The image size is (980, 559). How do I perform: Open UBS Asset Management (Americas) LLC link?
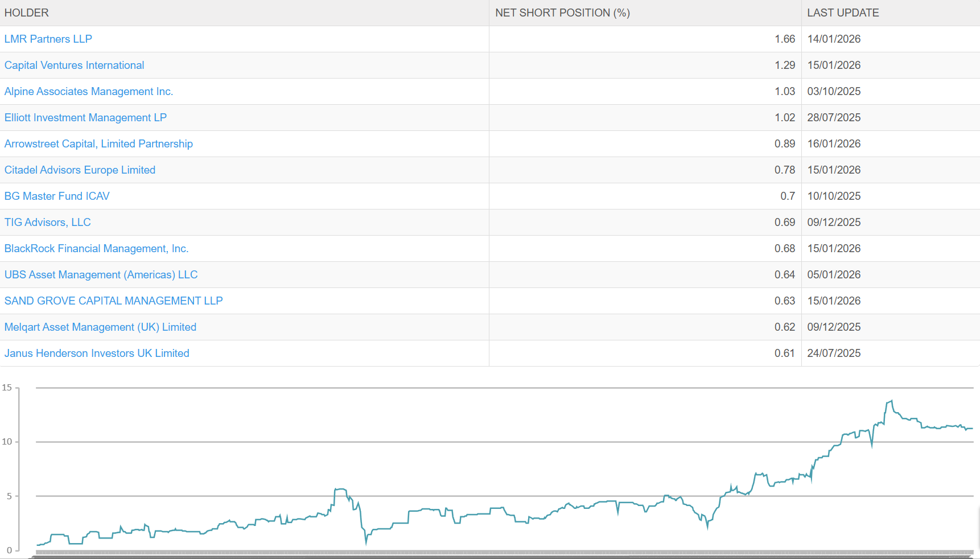(101, 274)
